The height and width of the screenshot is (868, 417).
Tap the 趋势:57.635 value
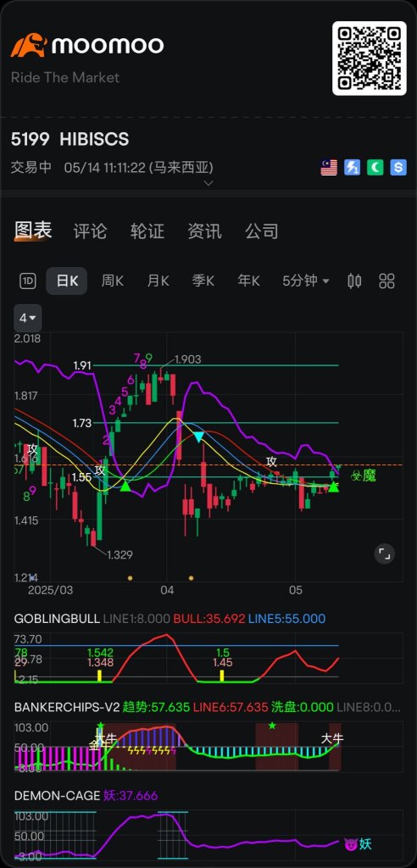[156, 707]
